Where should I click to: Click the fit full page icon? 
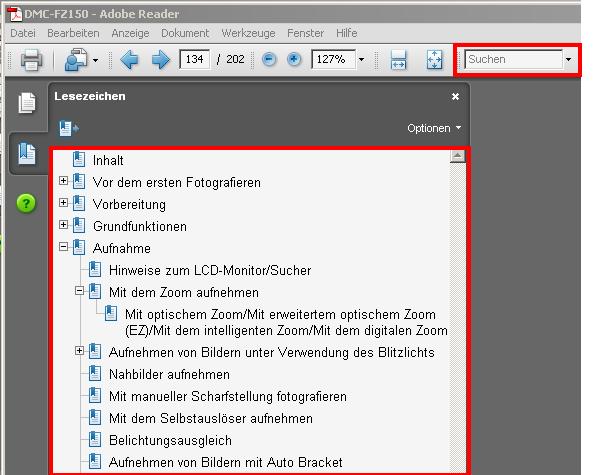pos(434,60)
